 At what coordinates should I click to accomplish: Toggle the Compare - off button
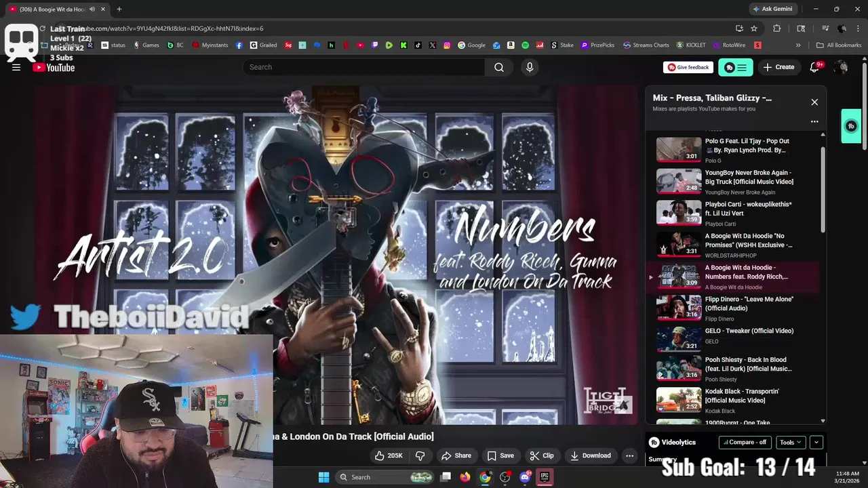(x=745, y=442)
